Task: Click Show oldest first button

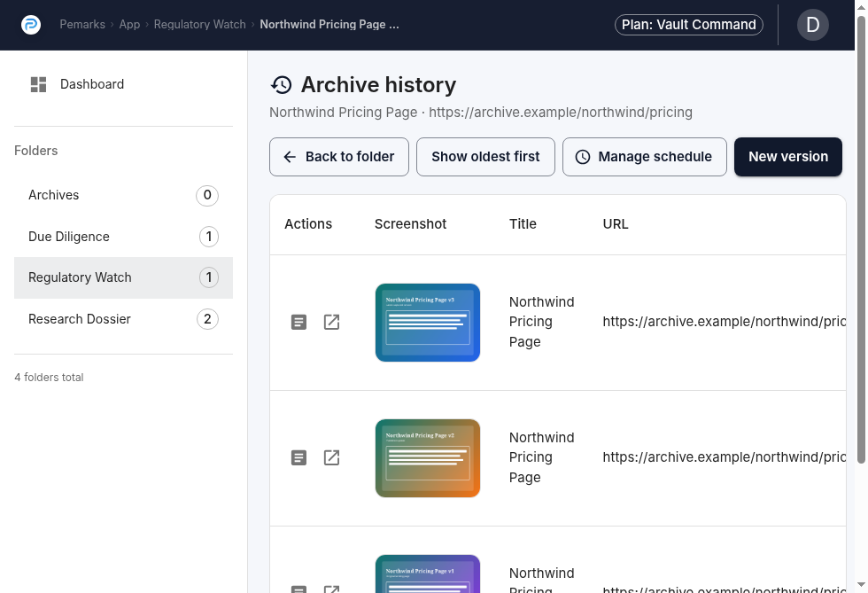Action: tap(485, 157)
